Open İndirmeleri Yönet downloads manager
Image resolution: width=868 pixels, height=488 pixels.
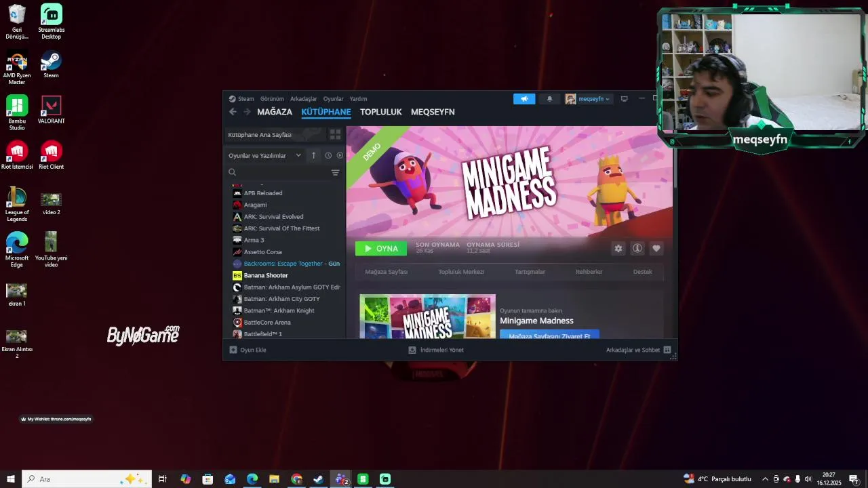436,350
